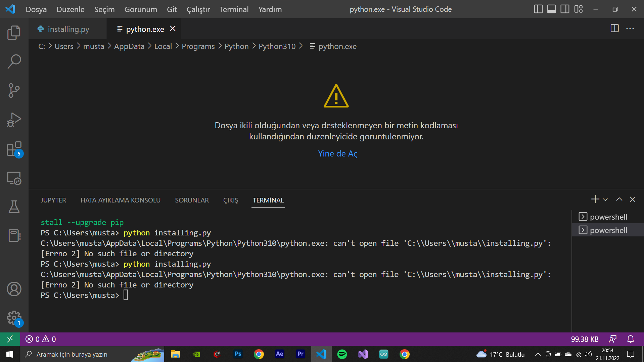Open notifications bell in status bar

(631, 339)
